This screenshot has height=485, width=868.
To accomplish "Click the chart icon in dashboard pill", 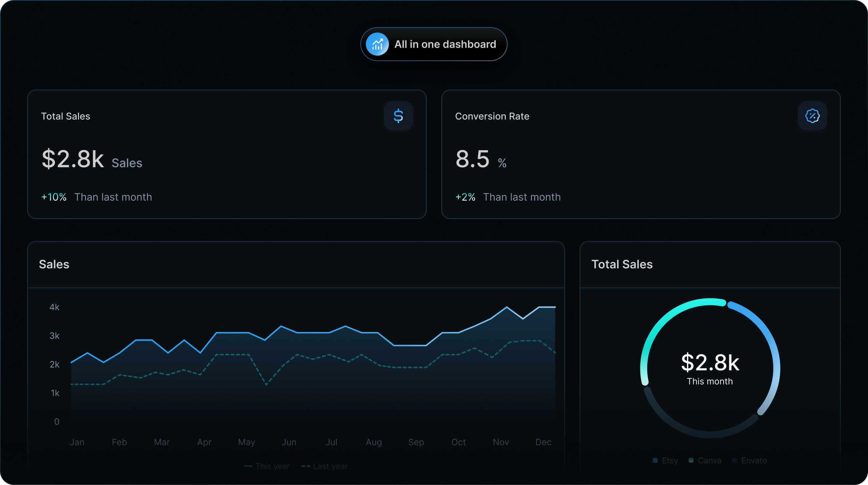I will pyautogui.click(x=377, y=44).
